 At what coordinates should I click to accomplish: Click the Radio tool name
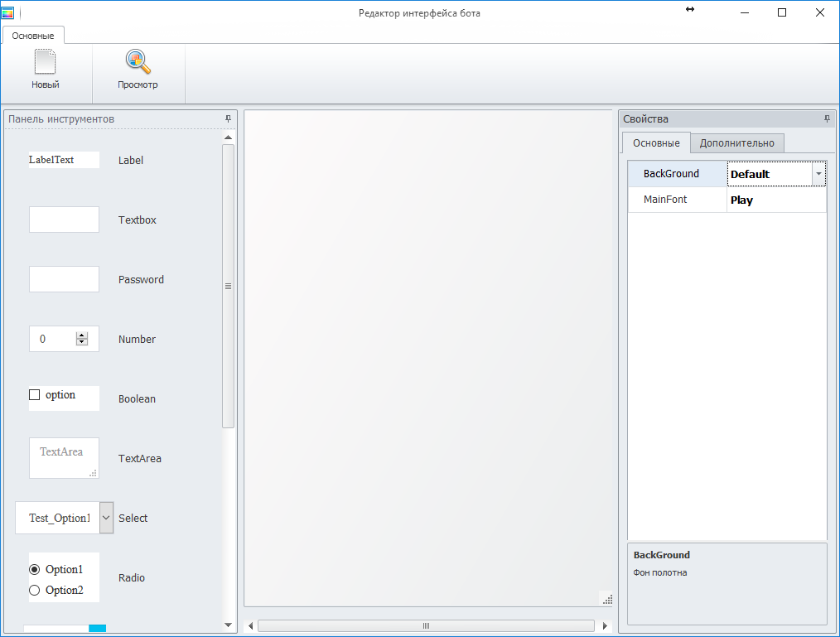click(x=131, y=577)
